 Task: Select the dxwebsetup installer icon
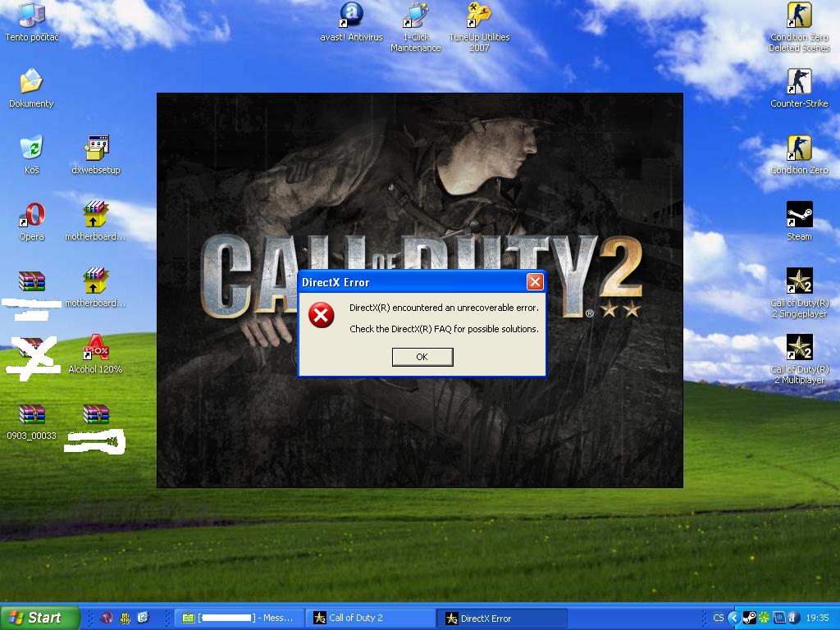tap(96, 155)
